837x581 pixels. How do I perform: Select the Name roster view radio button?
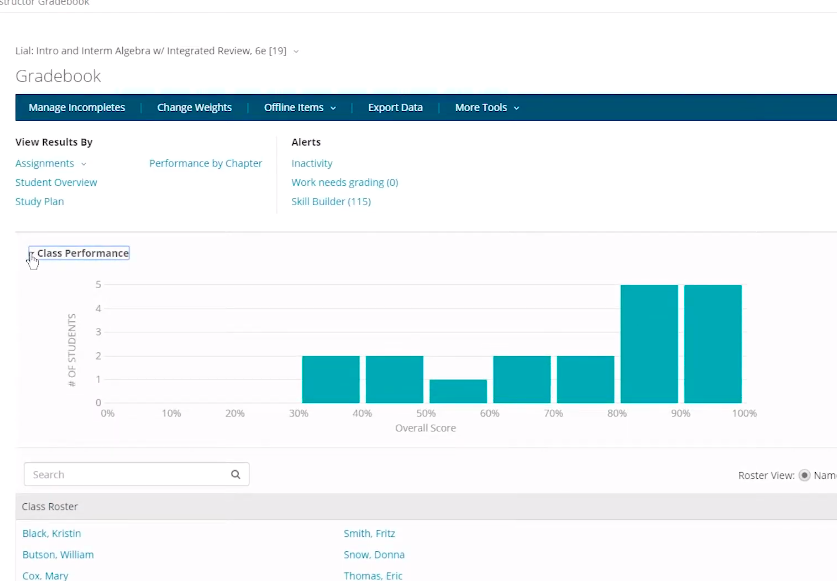click(804, 475)
